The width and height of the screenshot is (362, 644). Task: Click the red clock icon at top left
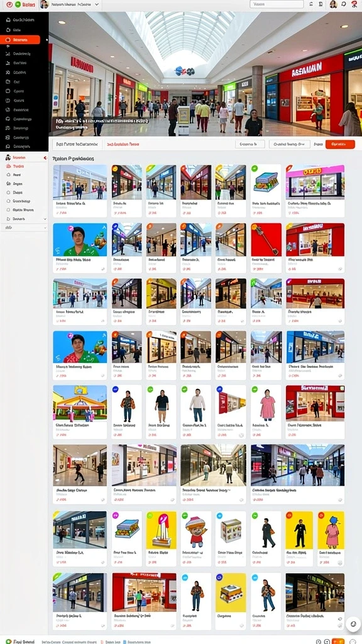click(9, 4)
